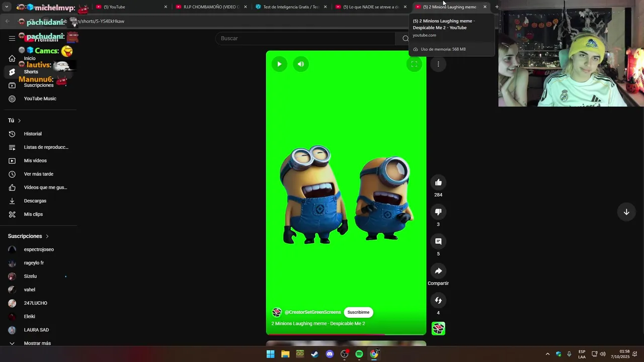The height and width of the screenshot is (362, 644).
Task: Subscribe to CreatorSetGreenScreens with Suscribirme
Action: 358,312
